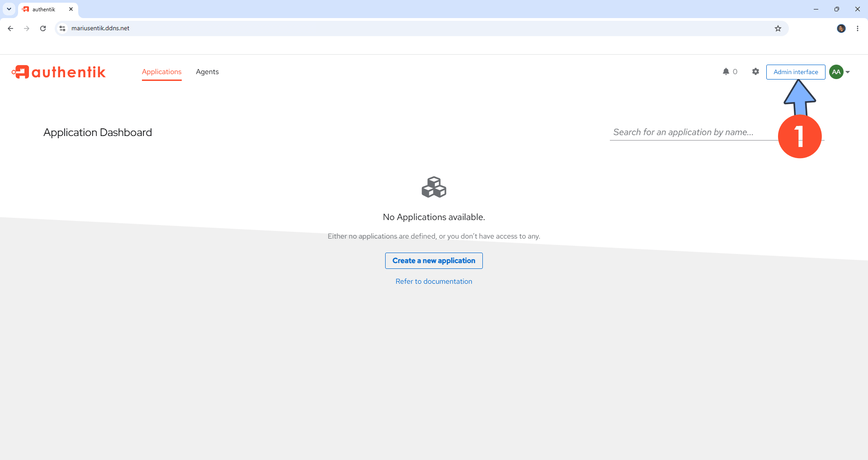The width and height of the screenshot is (868, 460).
Task: Click the AA user avatar
Action: 836,72
